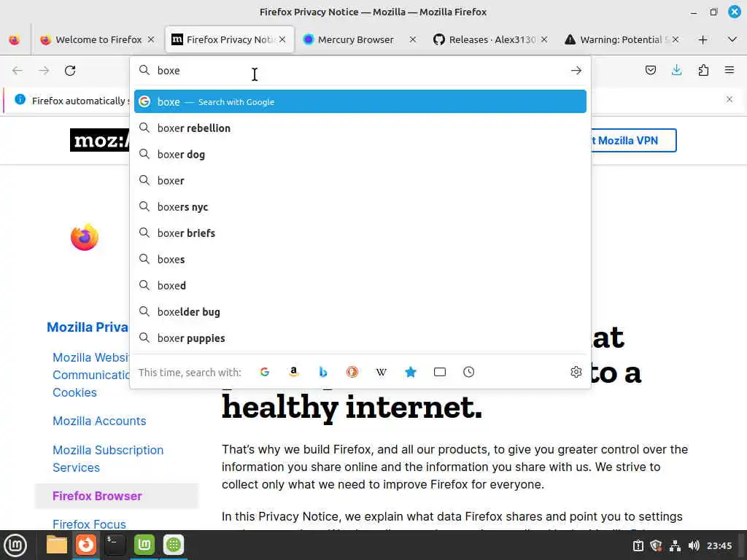Viewport: 747px width, 560px height.
Task: Go forward one page
Action: tap(44, 71)
